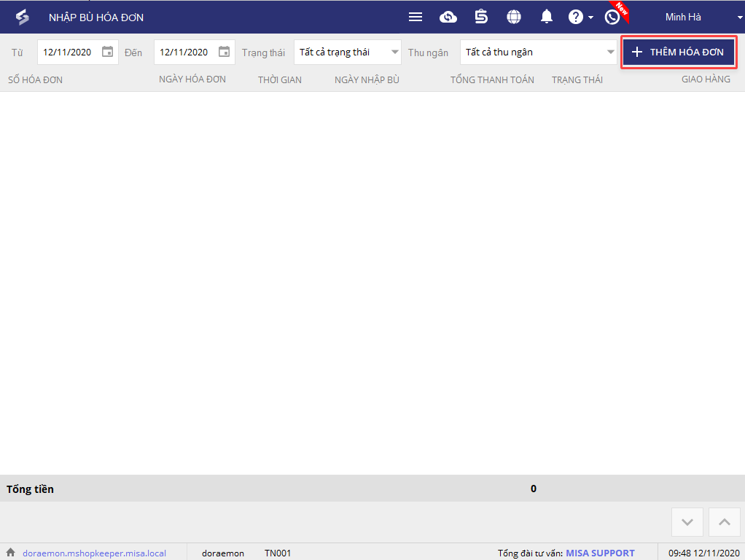This screenshot has width=745, height=560.
Task: Click the THÊM HÓA ĐƠN button
Action: (x=679, y=52)
